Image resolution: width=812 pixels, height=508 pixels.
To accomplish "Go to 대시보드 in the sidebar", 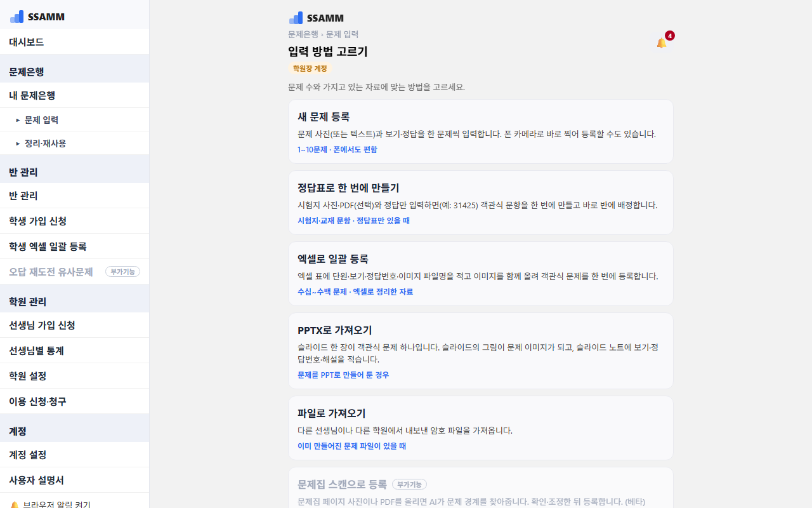I will pos(74,42).
